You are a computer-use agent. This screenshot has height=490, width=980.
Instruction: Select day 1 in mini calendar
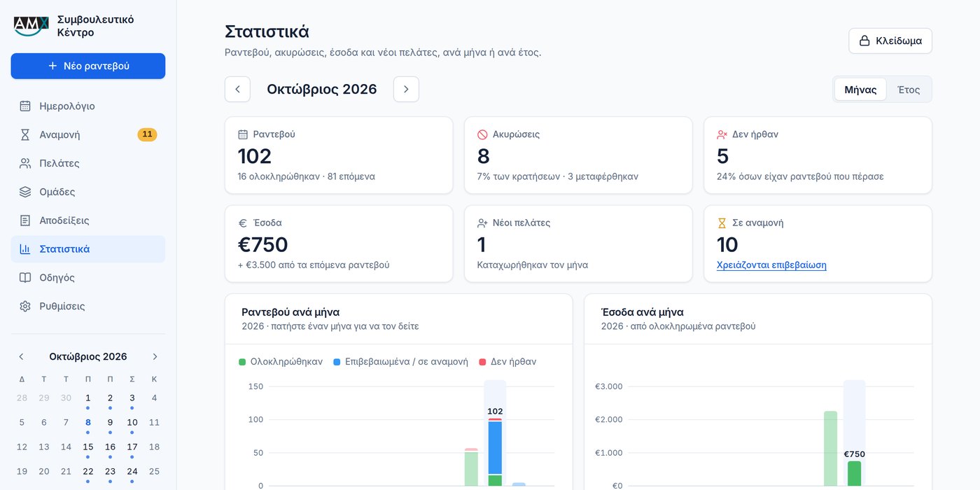click(87, 398)
